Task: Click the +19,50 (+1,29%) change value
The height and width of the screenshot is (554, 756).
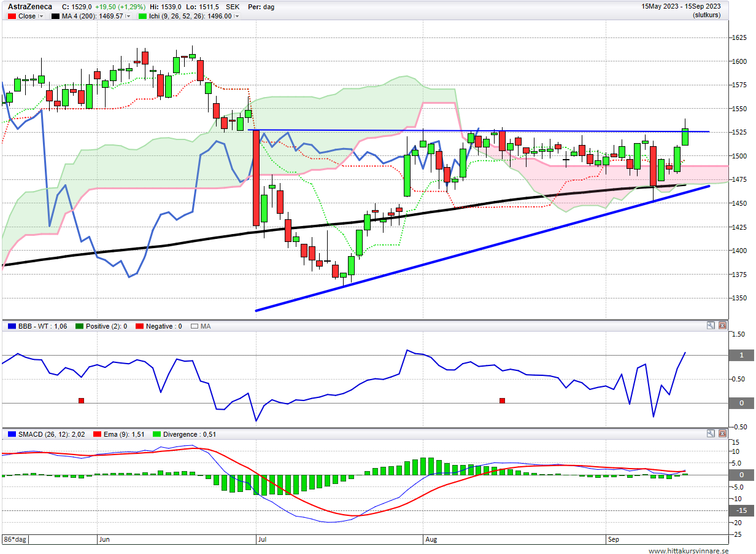Action: click(121, 7)
